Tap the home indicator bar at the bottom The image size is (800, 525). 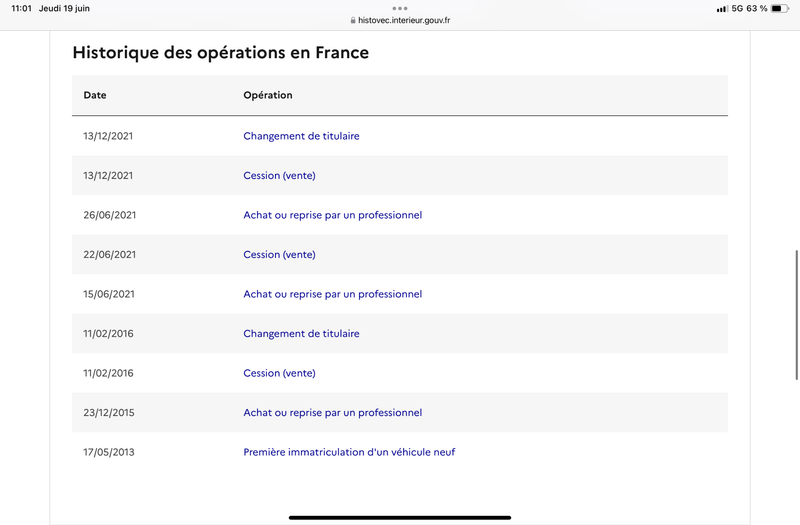click(400, 517)
